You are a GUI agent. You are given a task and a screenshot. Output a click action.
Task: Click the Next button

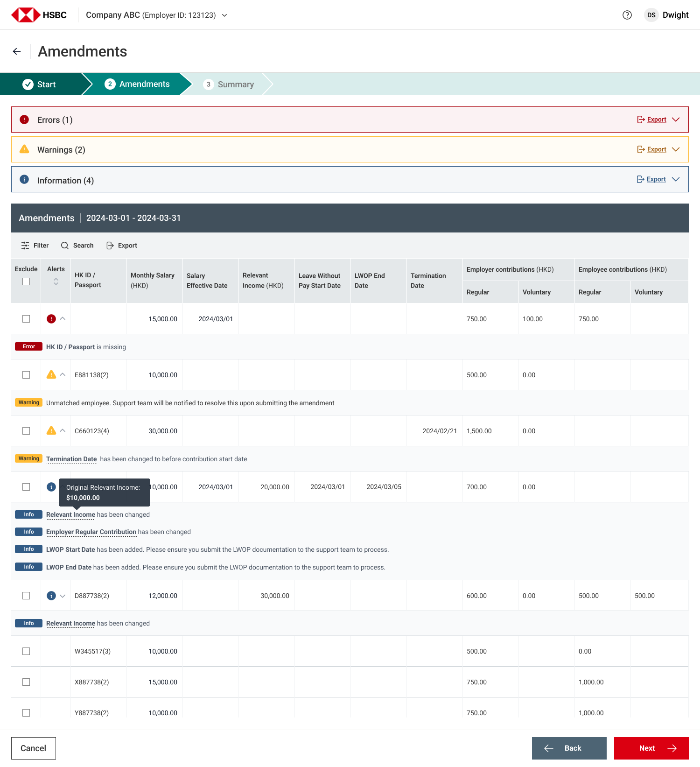(x=651, y=748)
